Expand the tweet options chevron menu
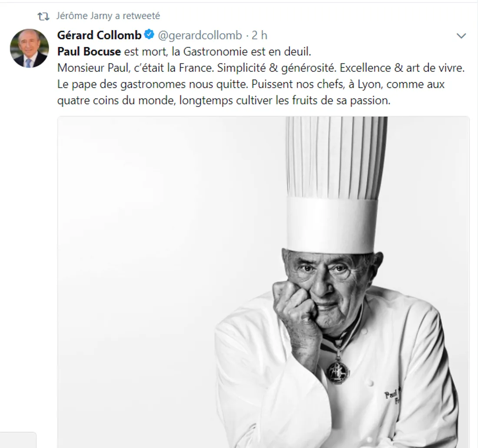Viewport: 478px width, 448px height. (x=461, y=36)
